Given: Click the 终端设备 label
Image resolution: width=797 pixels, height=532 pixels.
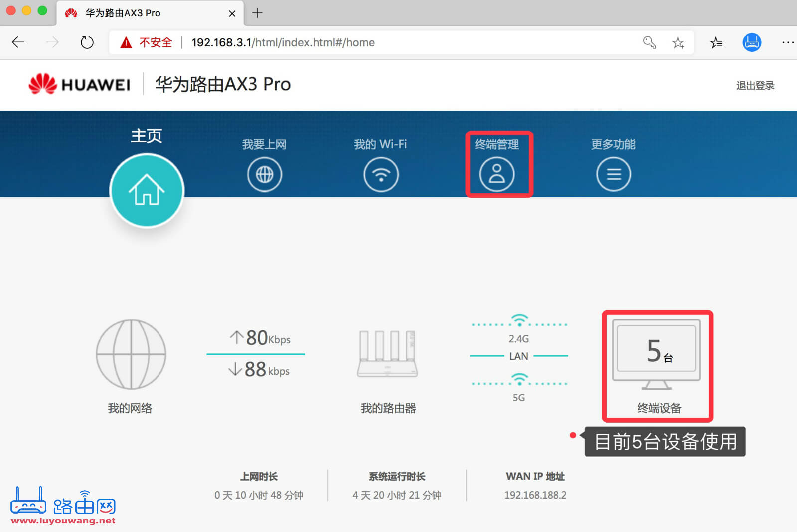Looking at the screenshot, I should click(659, 408).
